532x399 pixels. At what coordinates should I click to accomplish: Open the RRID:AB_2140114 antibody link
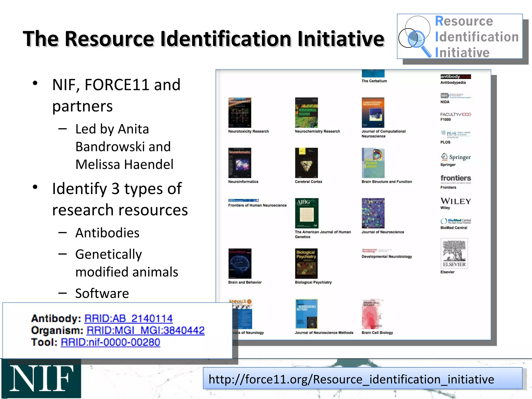(x=129, y=318)
